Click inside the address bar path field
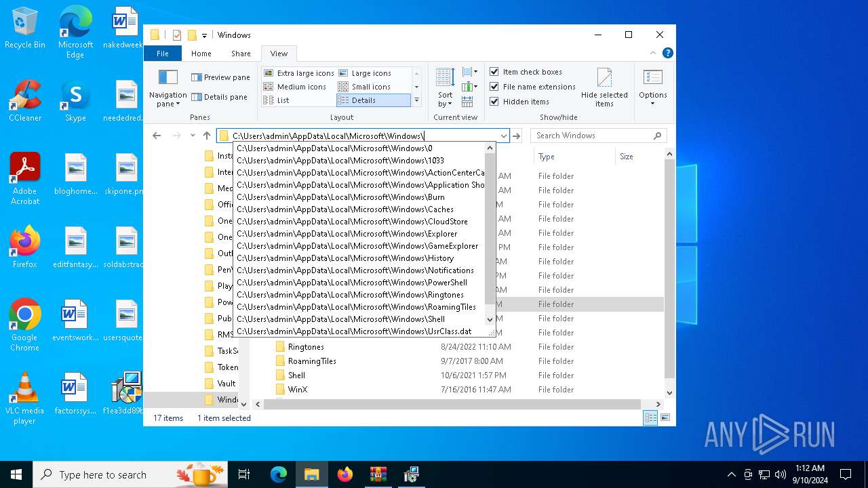Screen dimensions: 868x488 (x=362, y=136)
